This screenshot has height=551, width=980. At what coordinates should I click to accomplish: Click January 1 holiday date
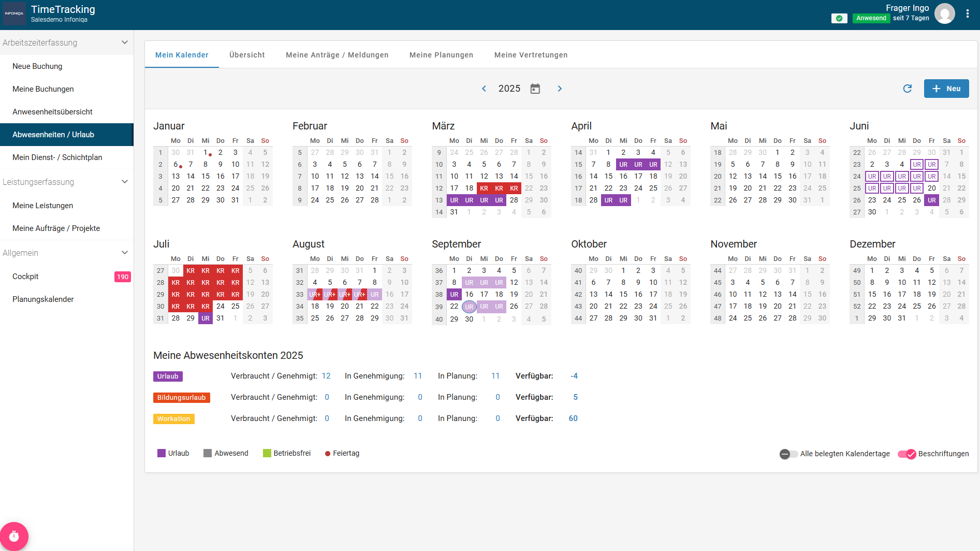(x=206, y=152)
